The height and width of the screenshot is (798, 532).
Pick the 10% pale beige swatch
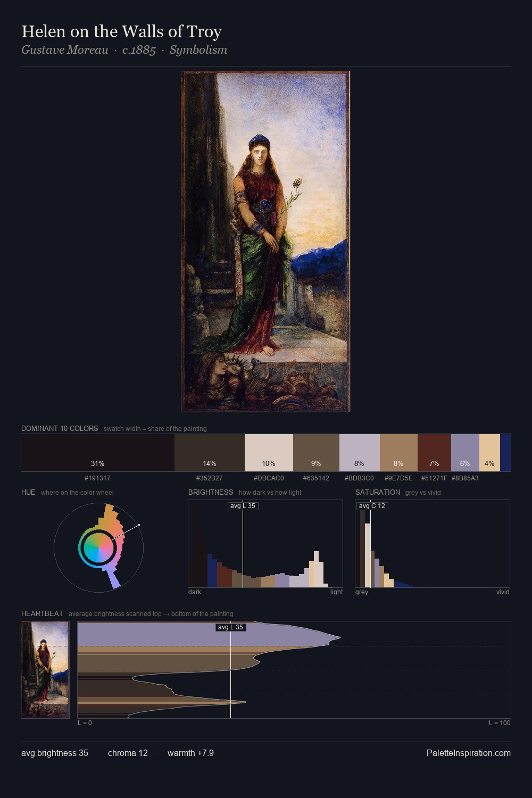(269, 453)
